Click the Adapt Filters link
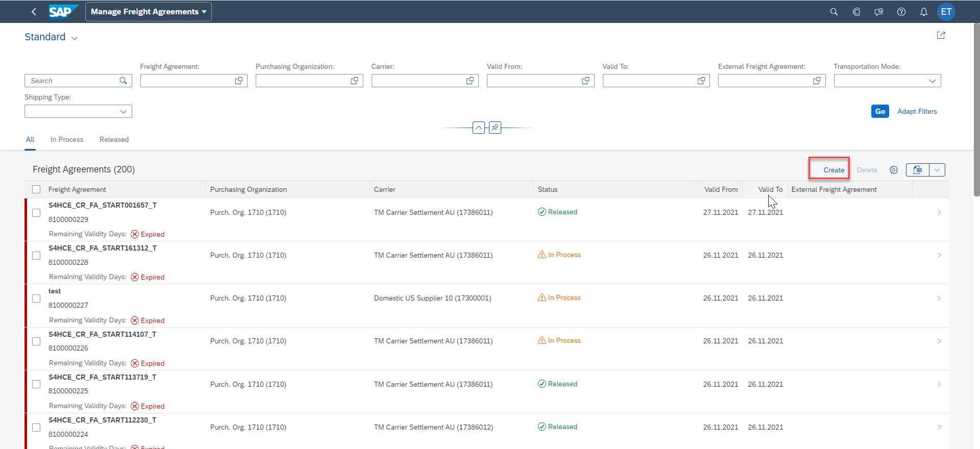Screen dimensions: 980x449 (x=917, y=111)
